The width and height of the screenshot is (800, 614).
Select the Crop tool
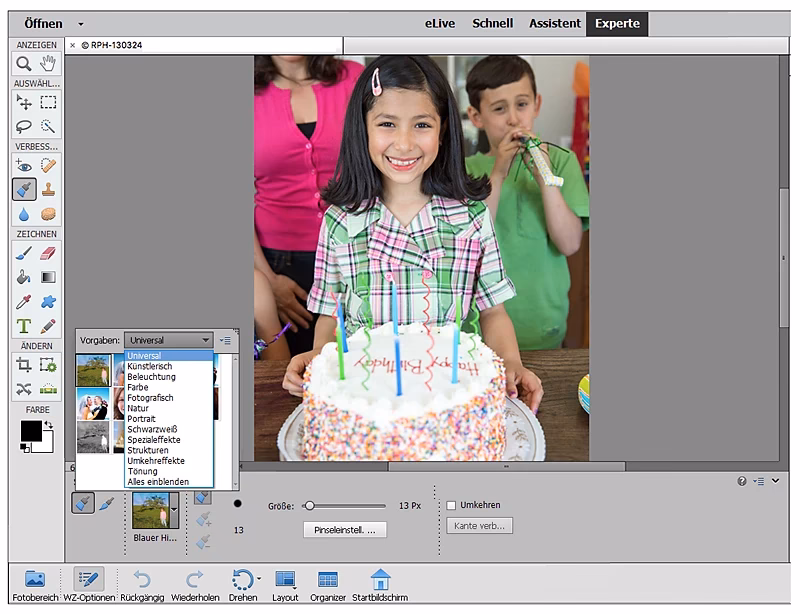point(24,365)
